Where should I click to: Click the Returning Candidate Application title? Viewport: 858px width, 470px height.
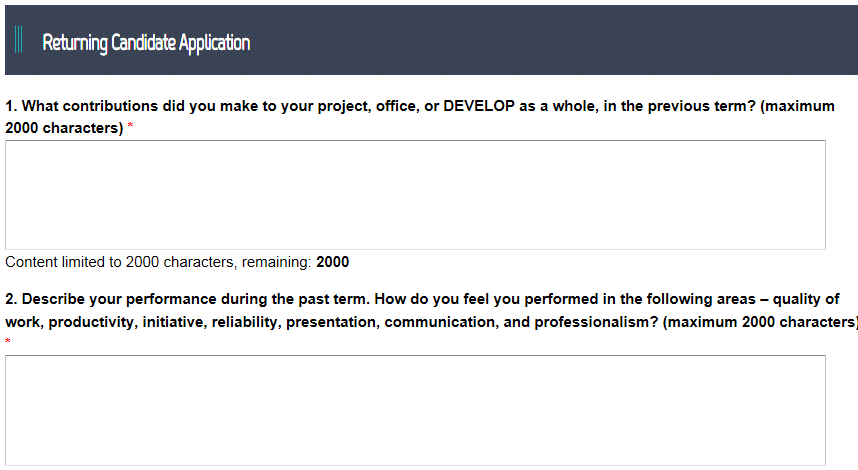point(146,43)
